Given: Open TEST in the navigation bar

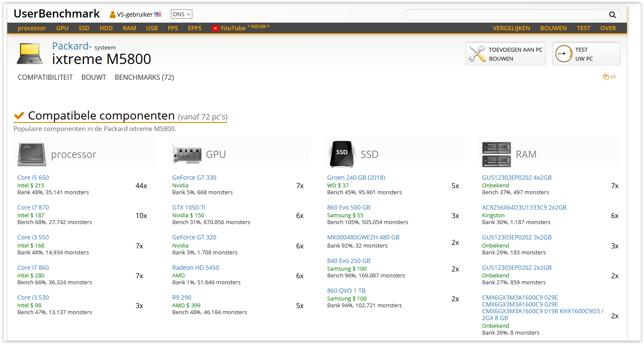Looking at the screenshot, I should point(584,28).
